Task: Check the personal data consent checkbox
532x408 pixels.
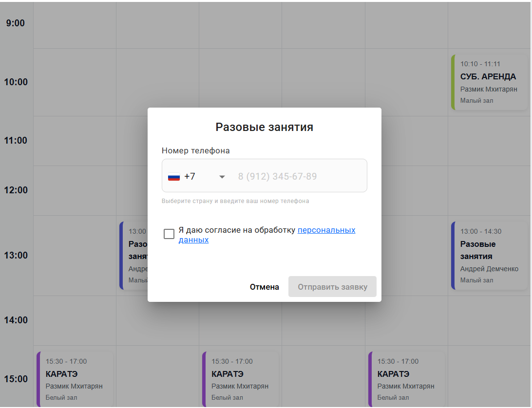Action: tap(169, 234)
